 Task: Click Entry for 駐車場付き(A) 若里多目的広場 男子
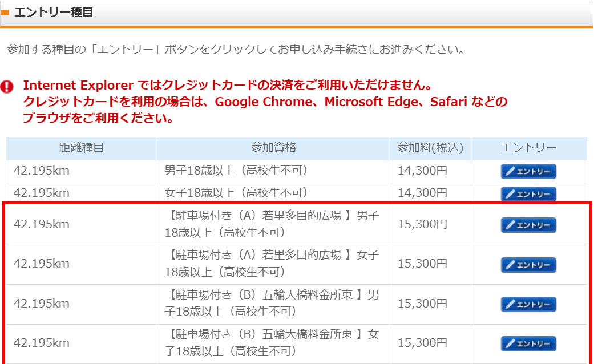tap(528, 225)
